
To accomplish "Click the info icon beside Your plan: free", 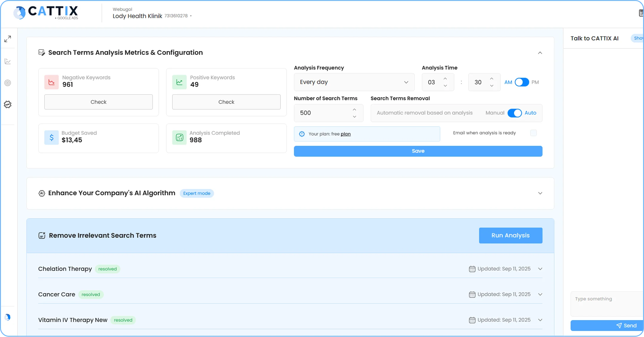I will pyautogui.click(x=302, y=134).
